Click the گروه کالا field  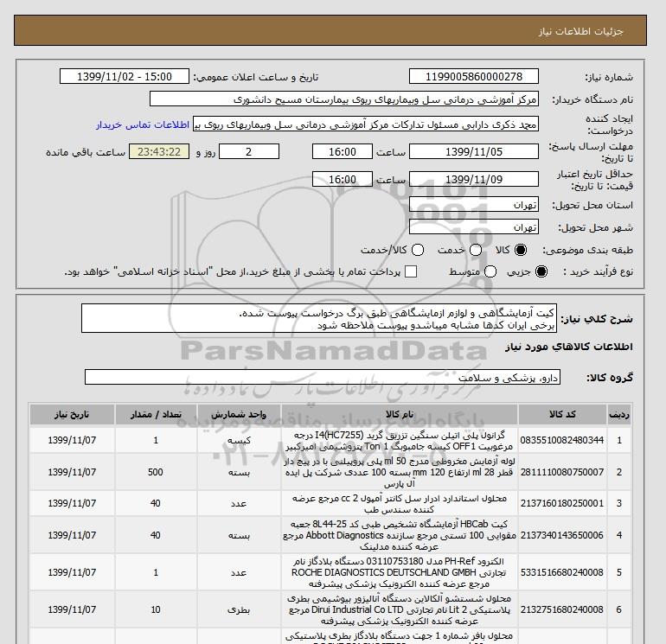click(323, 377)
